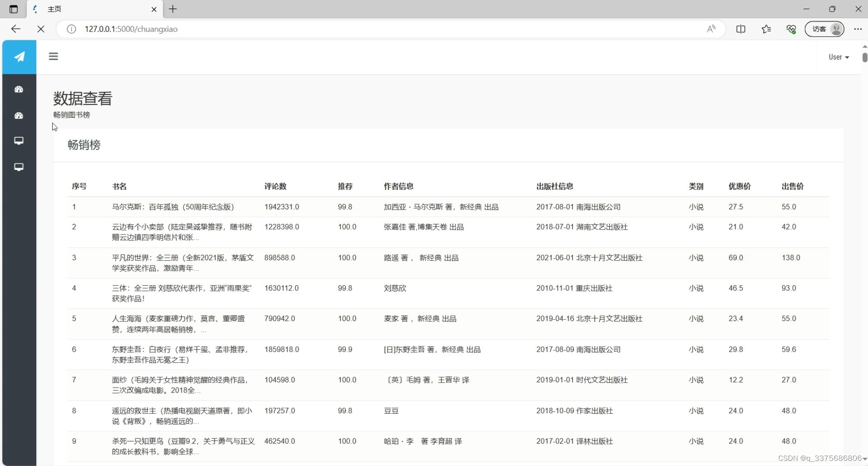
Task: Click the lower monitor sidebar icon
Action: click(19, 167)
